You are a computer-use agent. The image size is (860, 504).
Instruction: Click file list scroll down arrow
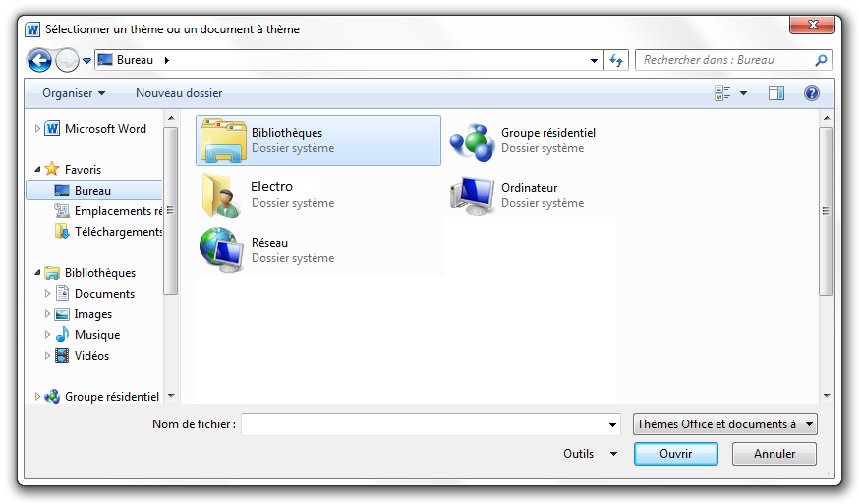(x=827, y=395)
